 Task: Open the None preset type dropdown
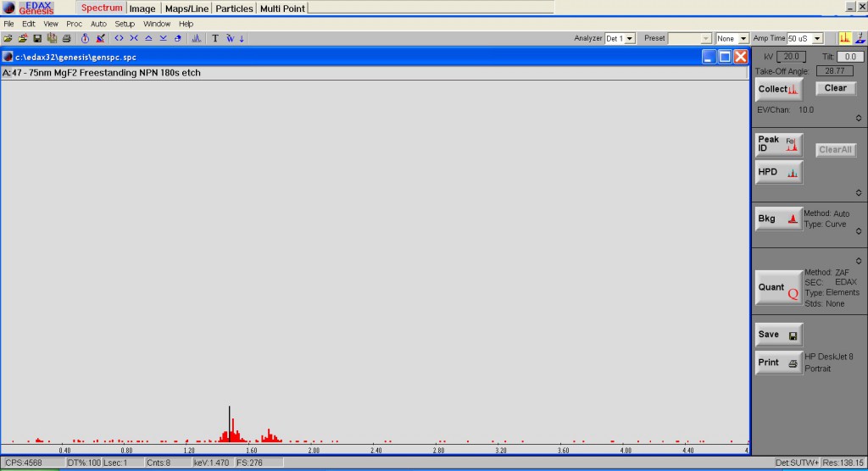coord(732,39)
